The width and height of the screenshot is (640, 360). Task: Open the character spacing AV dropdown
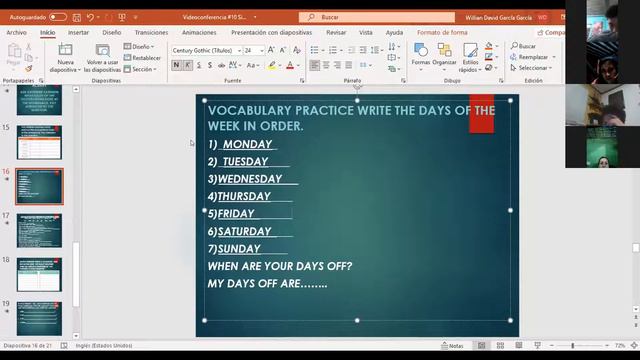click(x=235, y=65)
